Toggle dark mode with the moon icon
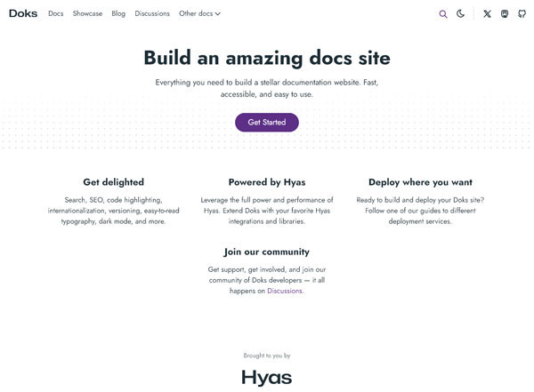Image resolution: width=534 pixels, height=392 pixels. 460,13
